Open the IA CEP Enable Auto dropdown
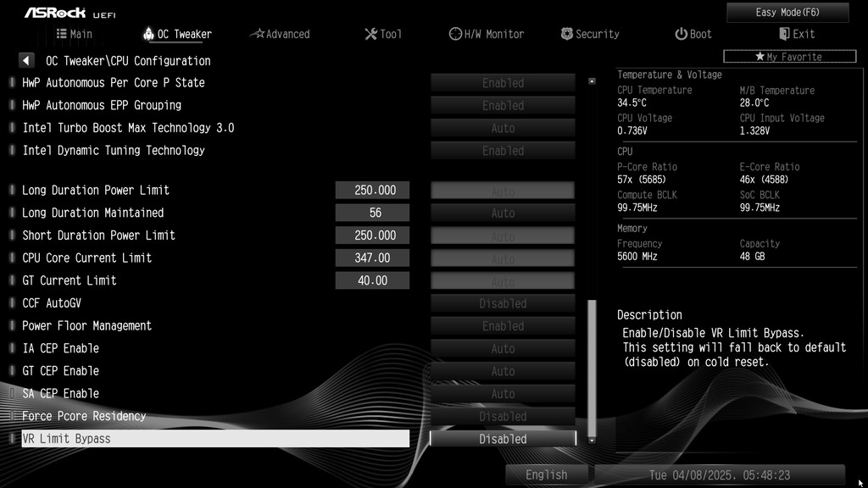Viewport: 868px width, 488px height. click(503, 348)
